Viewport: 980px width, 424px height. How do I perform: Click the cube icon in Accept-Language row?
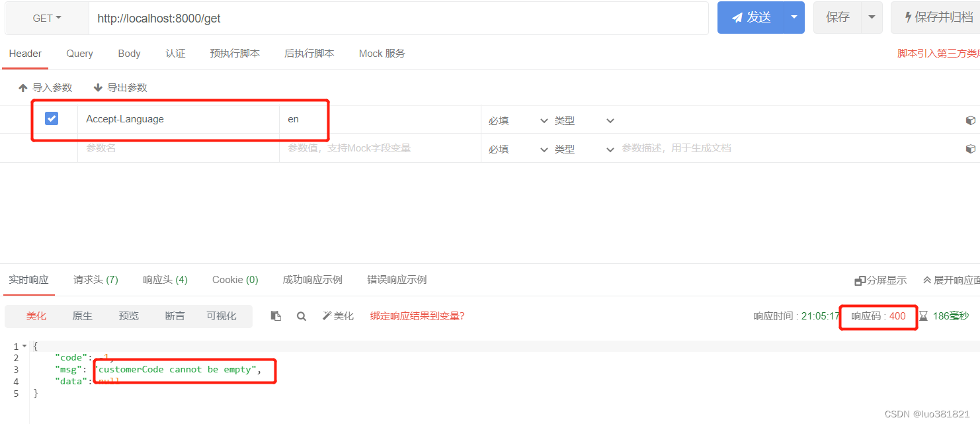click(970, 120)
